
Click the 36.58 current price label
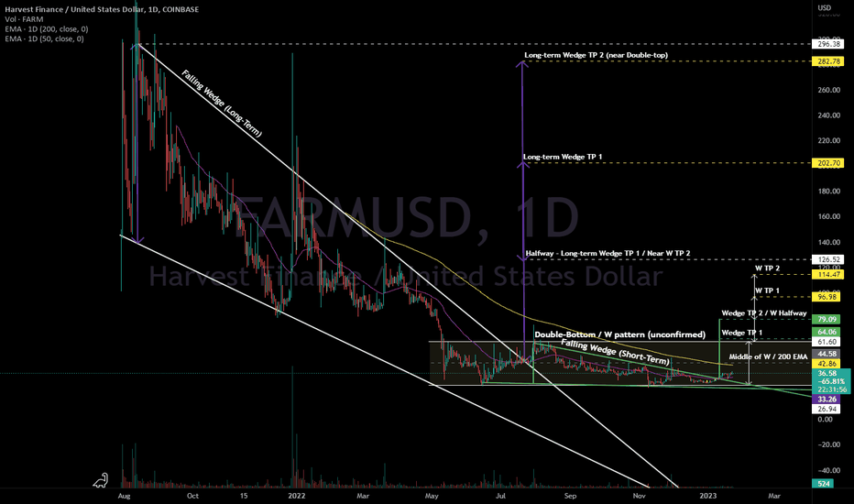coord(827,373)
